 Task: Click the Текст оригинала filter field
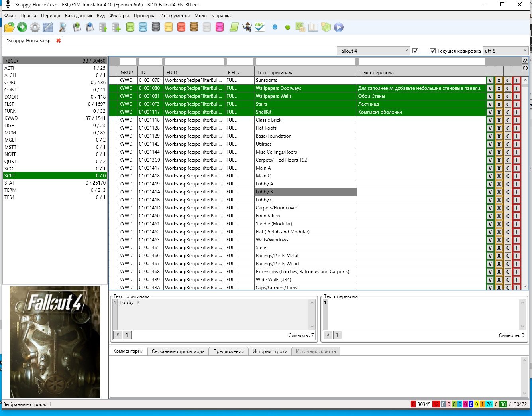pyautogui.click(x=305, y=61)
